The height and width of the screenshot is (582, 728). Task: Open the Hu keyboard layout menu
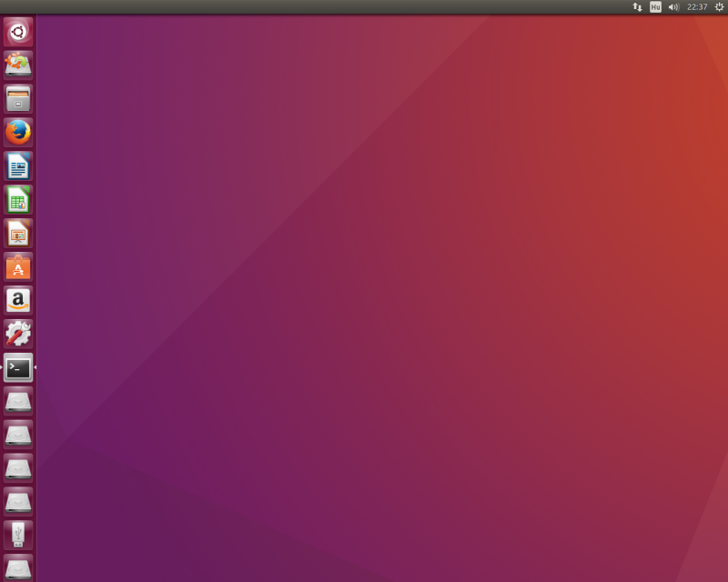655,6
